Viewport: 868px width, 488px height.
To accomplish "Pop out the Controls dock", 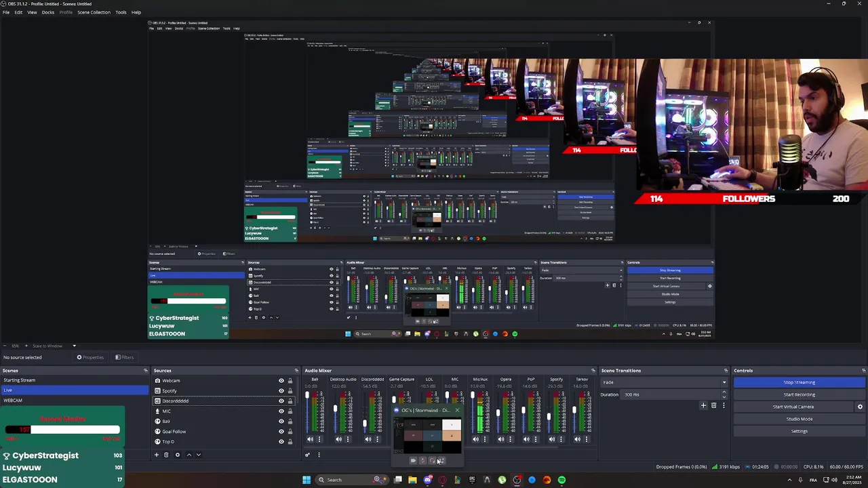I will [863, 371].
